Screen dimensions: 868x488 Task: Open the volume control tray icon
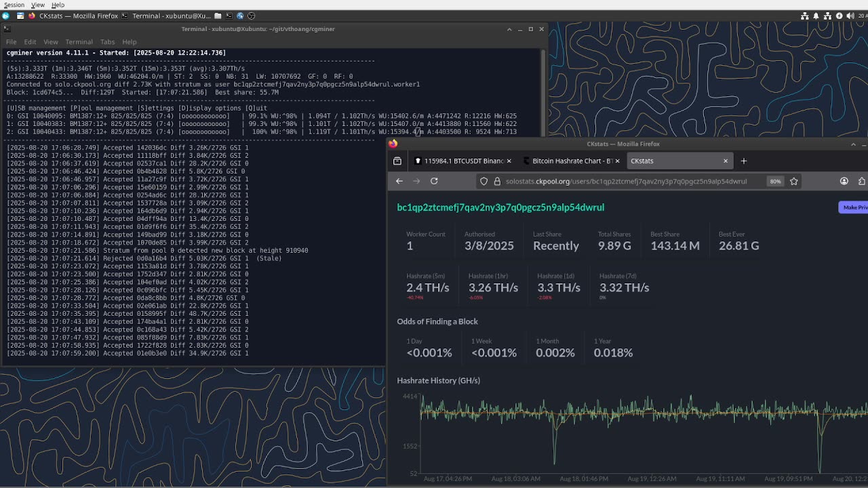(x=850, y=16)
